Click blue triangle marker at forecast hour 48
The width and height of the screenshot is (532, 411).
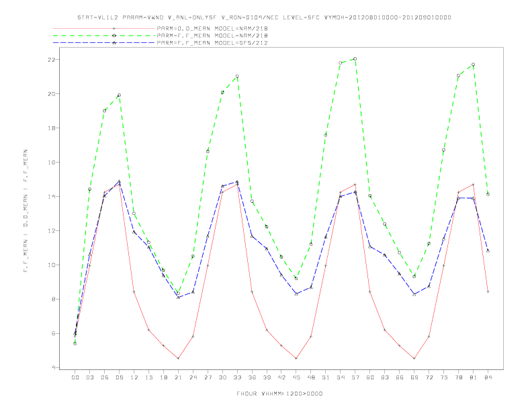coord(311,287)
